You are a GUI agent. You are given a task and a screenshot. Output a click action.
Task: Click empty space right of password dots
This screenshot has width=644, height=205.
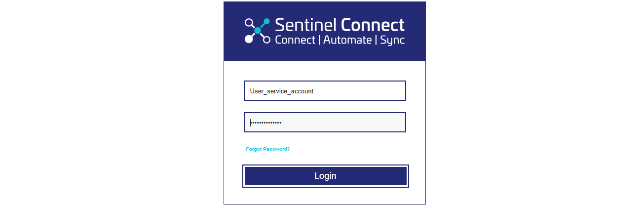345,123
